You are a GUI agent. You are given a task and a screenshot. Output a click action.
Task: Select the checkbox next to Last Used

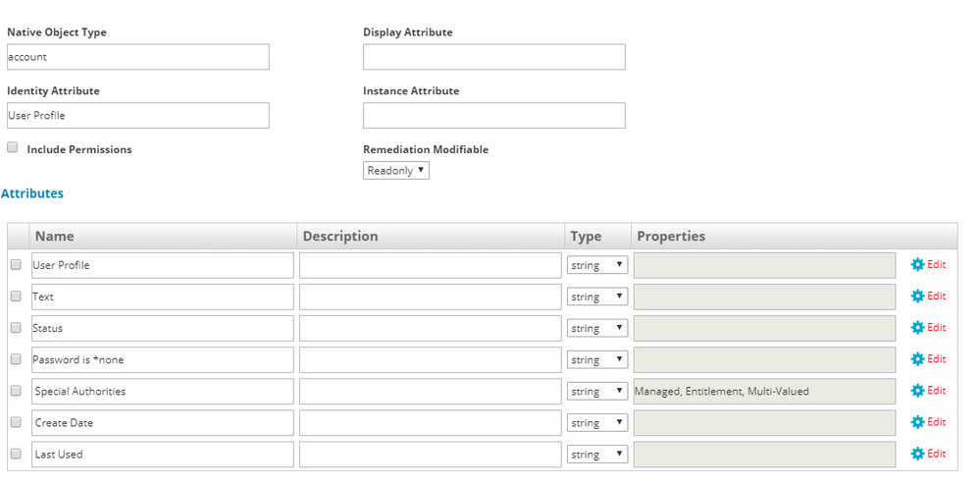click(x=16, y=454)
